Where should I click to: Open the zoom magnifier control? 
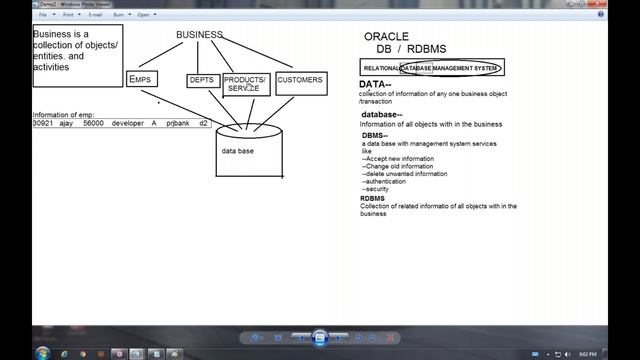coord(256,338)
